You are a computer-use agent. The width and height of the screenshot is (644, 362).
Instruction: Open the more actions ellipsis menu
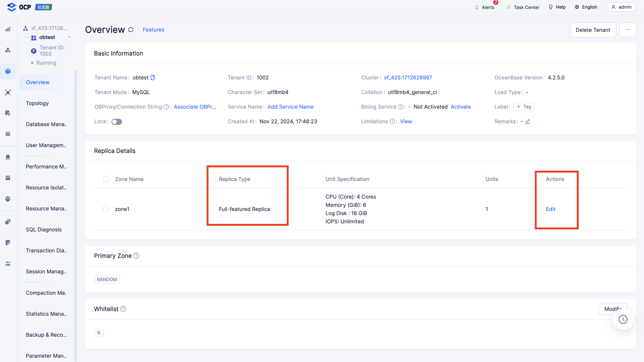point(628,30)
